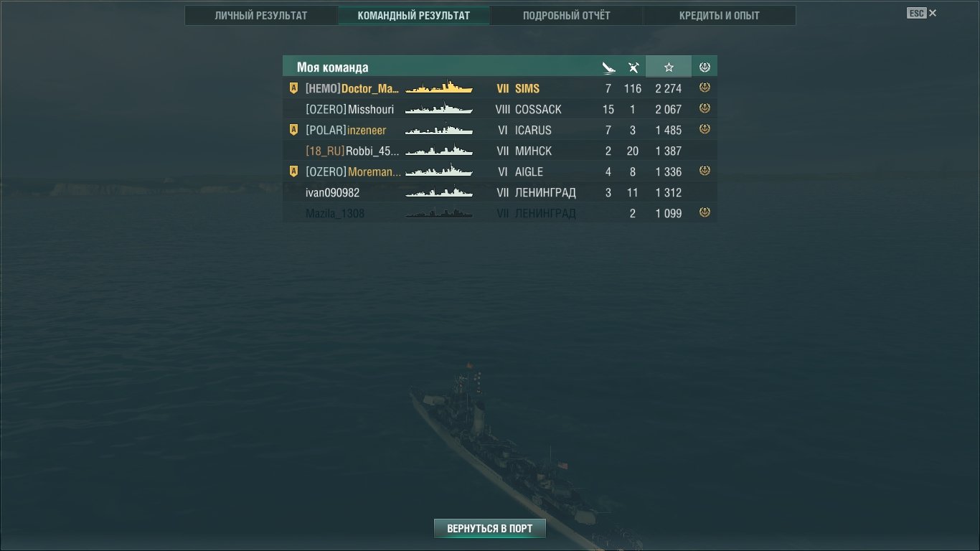Click the Моя команда table header
The height and width of the screenshot is (551, 980).
pyautogui.click(x=333, y=67)
